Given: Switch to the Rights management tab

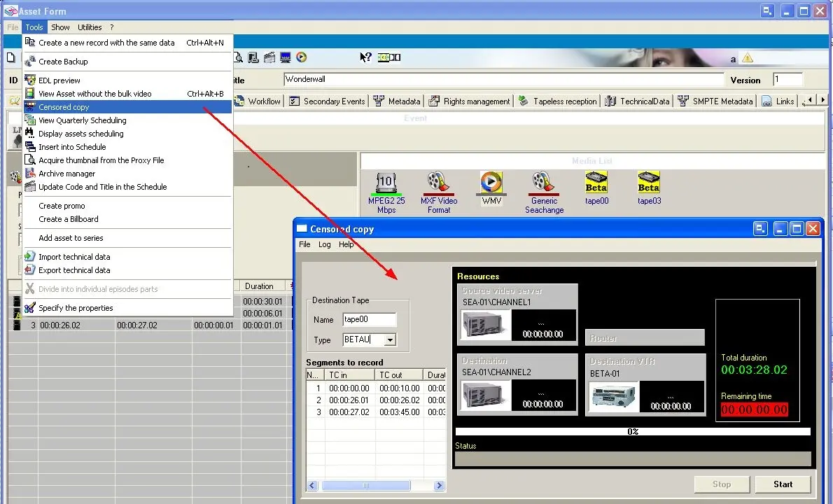Looking at the screenshot, I should pos(470,101).
